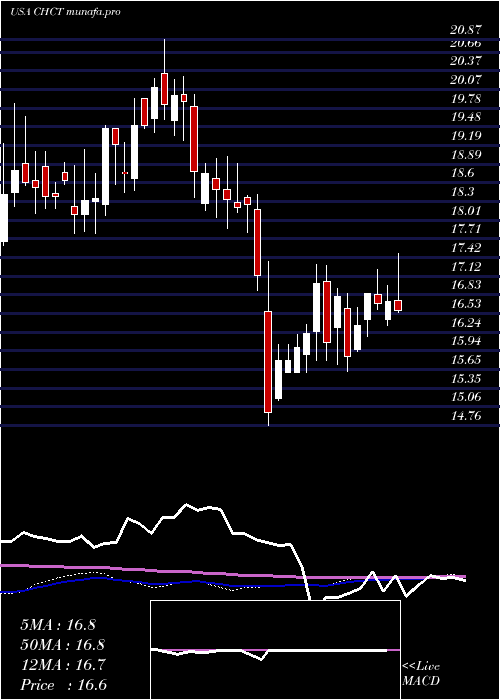500x700 pixels.
Task: Click the 17.12 price axis label
Action: point(466,267)
